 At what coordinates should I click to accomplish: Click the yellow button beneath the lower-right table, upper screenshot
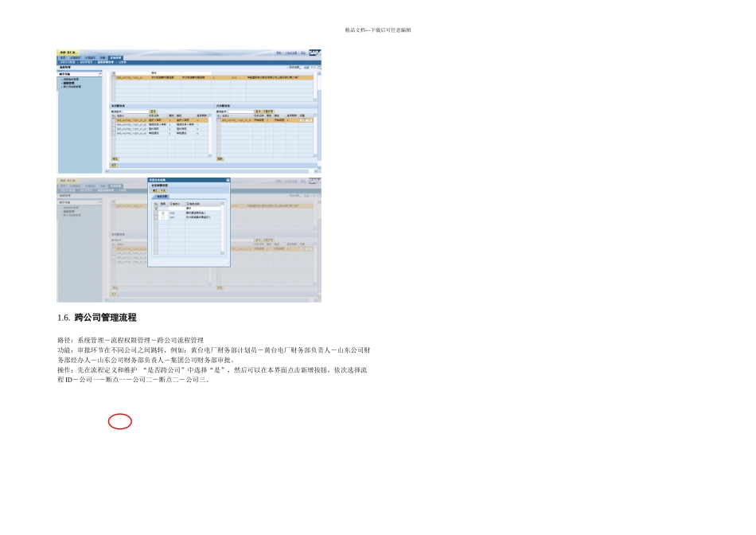pos(220,158)
